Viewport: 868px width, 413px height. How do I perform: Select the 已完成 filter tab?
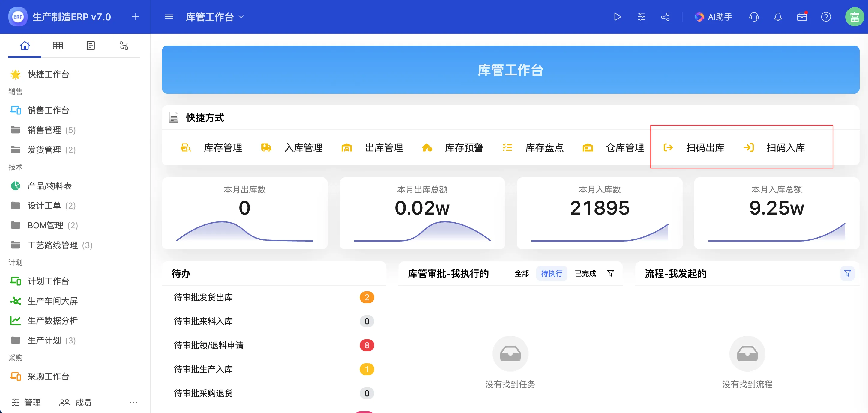coord(585,274)
